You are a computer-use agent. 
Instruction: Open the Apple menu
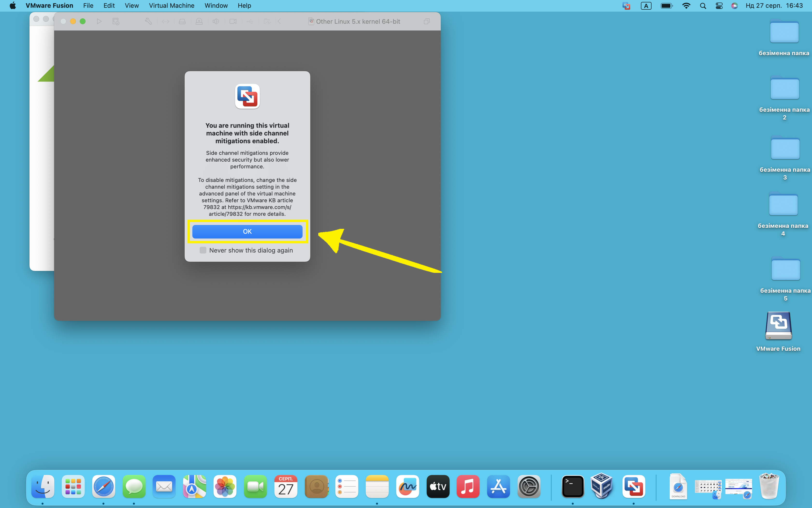(x=13, y=6)
